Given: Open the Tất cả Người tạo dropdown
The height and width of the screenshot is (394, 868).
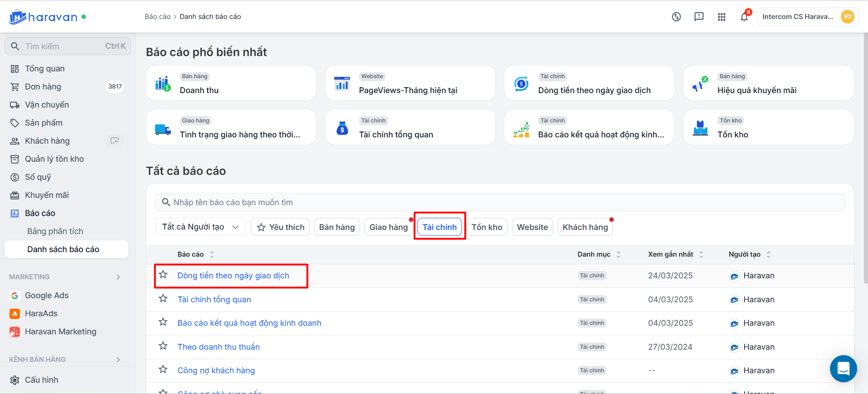Looking at the screenshot, I should point(200,227).
